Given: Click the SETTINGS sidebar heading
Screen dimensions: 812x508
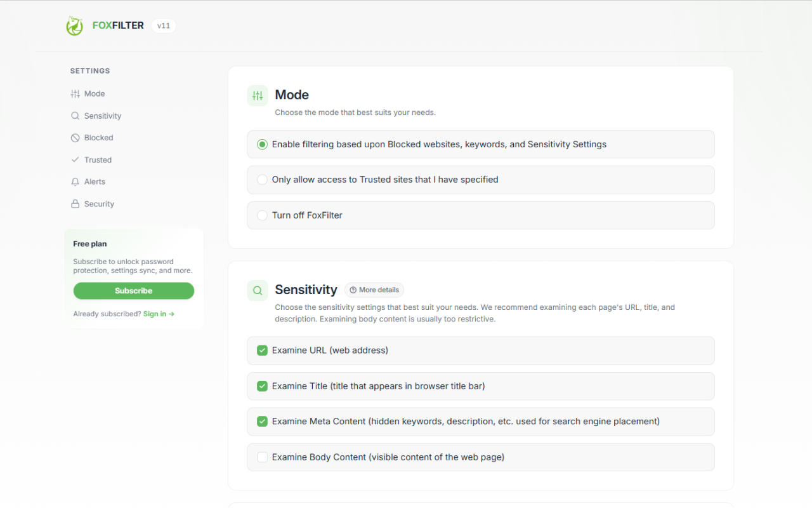Looking at the screenshot, I should [90, 71].
